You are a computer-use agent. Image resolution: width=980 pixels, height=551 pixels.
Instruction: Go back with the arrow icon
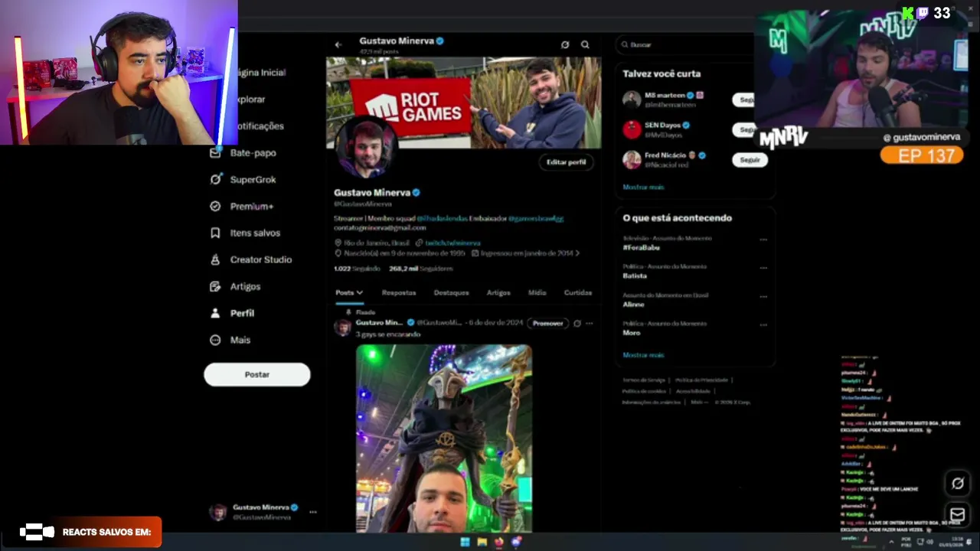(338, 44)
